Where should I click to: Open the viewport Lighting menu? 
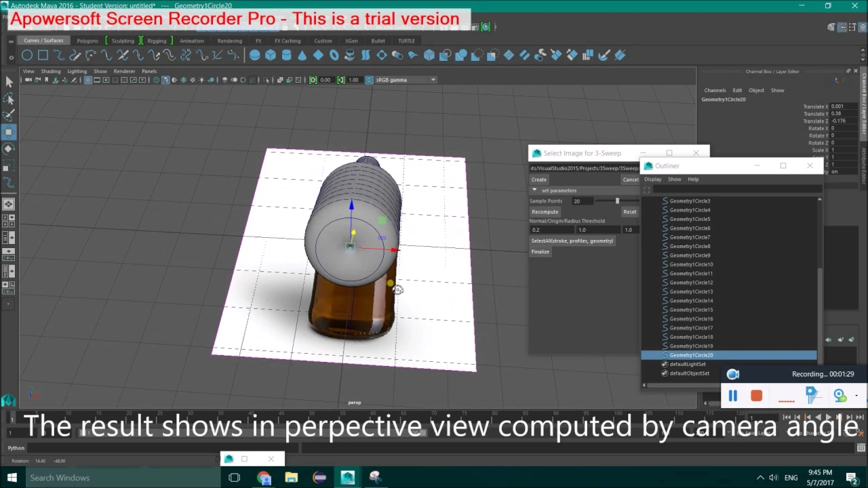pyautogui.click(x=77, y=71)
